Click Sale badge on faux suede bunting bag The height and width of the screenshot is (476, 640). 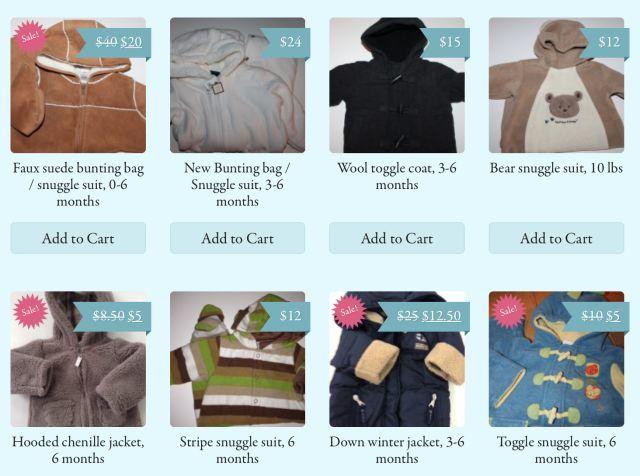pyautogui.click(x=30, y=37)
